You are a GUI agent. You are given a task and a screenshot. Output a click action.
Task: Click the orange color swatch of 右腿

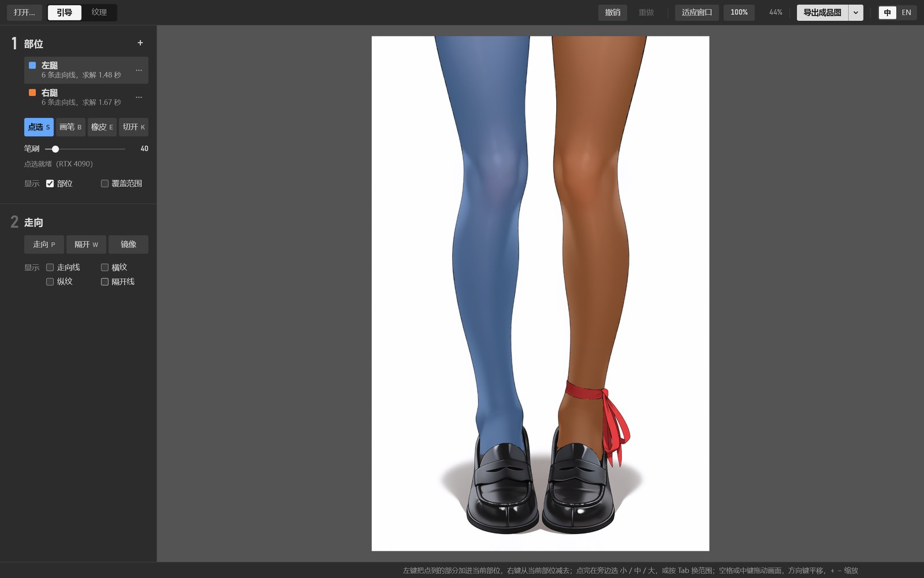click(x=32, y=92)
